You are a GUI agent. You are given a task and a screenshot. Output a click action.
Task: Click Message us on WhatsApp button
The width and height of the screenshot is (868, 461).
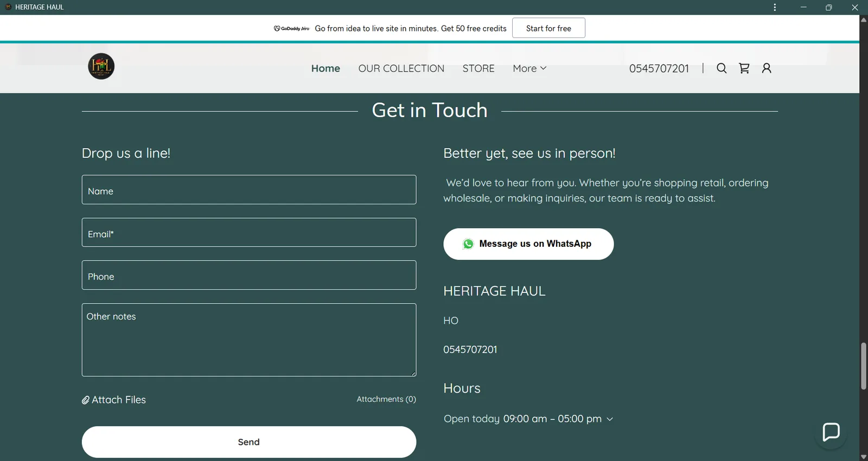pyautogui.click(x=528, y=244)
